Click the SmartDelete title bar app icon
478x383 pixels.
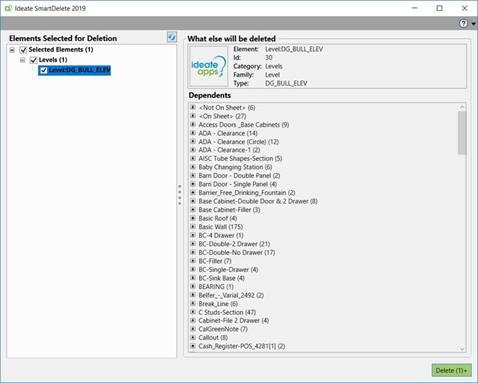8,8
